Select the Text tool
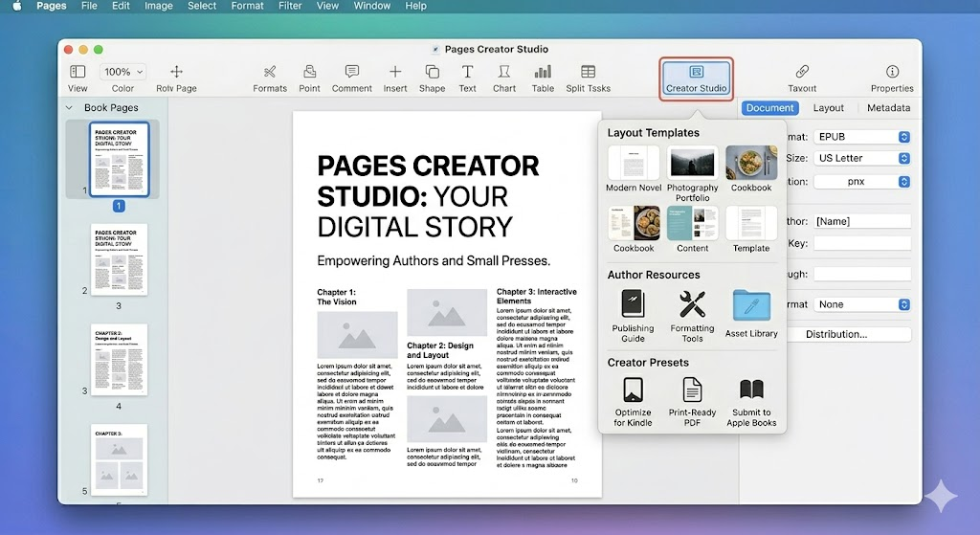The image size is (980, 535). click(467, 71)
